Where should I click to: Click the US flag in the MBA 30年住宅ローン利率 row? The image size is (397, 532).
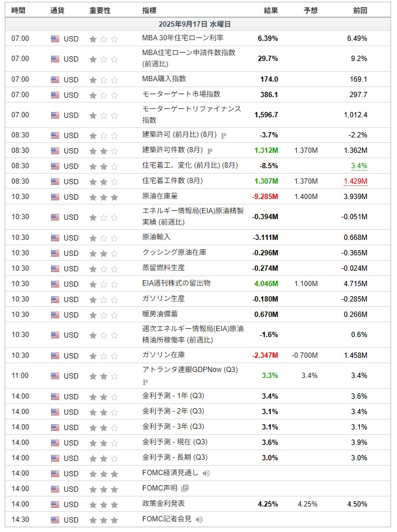(55, 39)
